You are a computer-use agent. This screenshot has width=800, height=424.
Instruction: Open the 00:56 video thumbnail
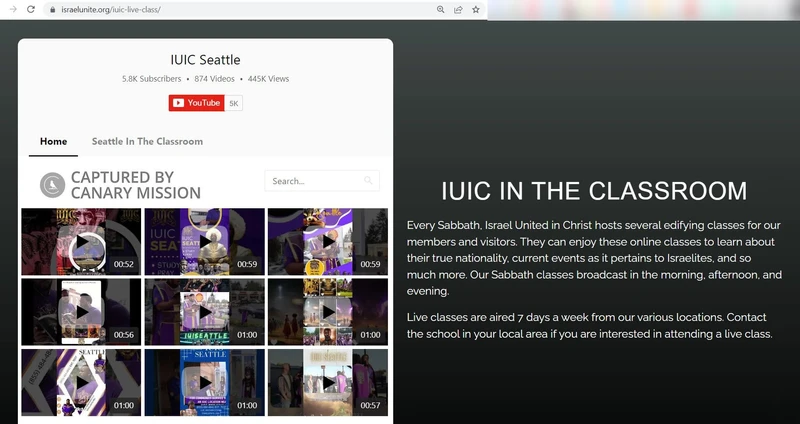click(81, 312)
